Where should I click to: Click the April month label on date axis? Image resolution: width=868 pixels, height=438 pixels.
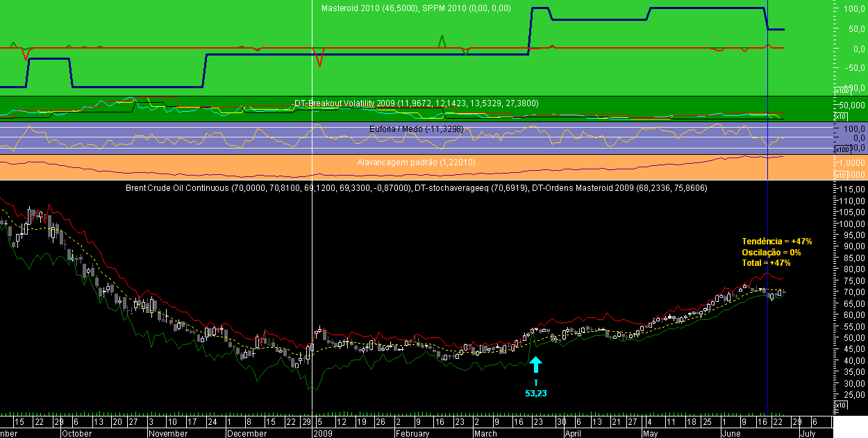coord(573,433)
